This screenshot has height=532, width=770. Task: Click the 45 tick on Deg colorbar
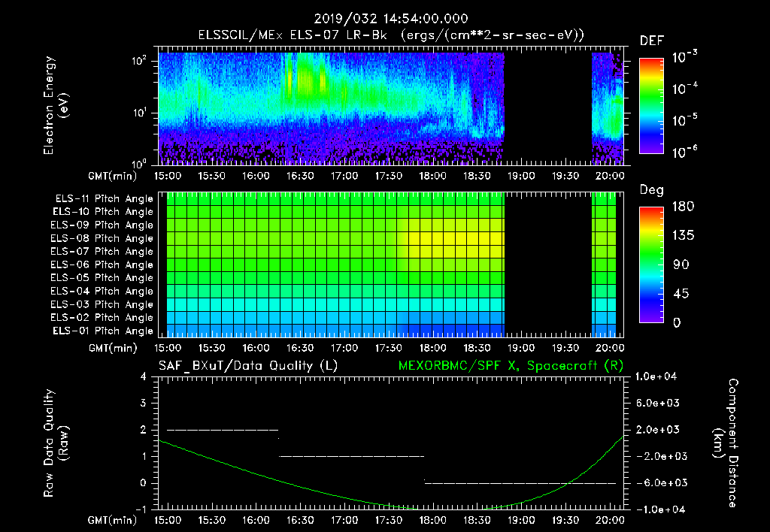(x=681, y=294)
